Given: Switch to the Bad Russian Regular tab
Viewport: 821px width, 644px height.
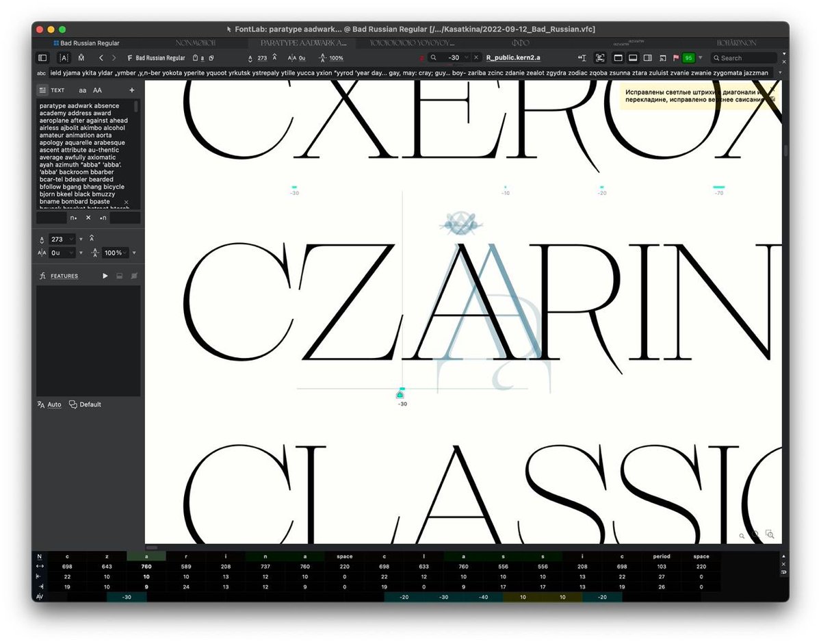Looking at the screenshot, I should click(x=86, y=43).
